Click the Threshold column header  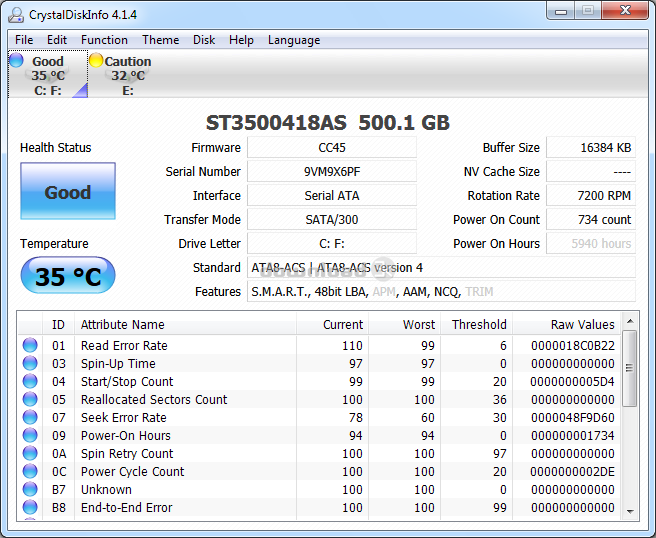[x=477, y=324]
